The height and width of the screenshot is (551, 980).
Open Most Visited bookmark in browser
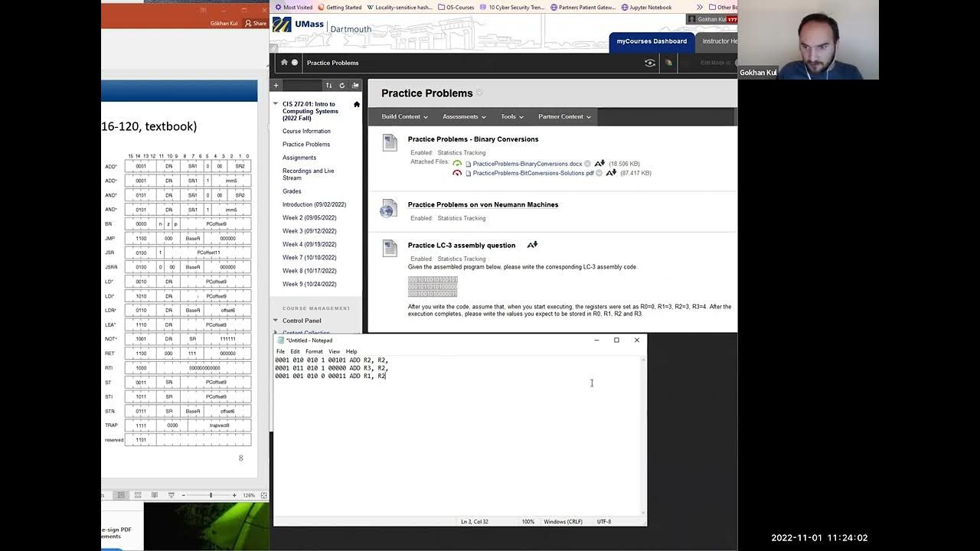[293, 7]
